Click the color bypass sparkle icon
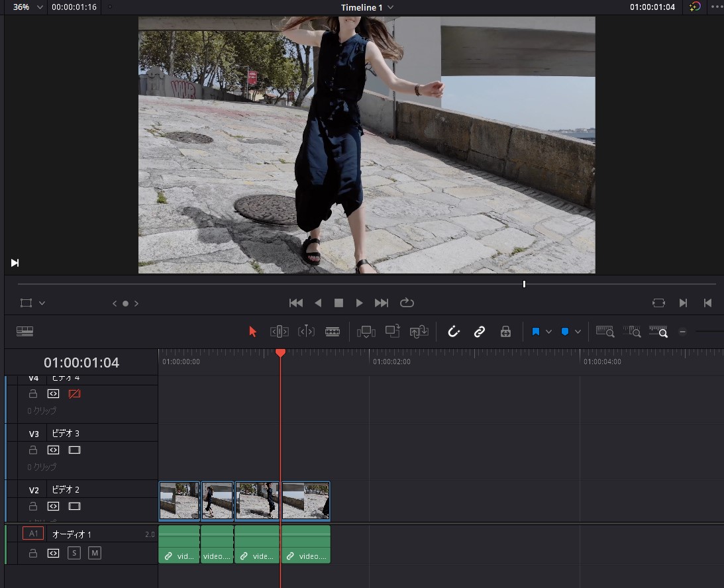The width and height of the screenshot is (724, 588). click(695, 7)
